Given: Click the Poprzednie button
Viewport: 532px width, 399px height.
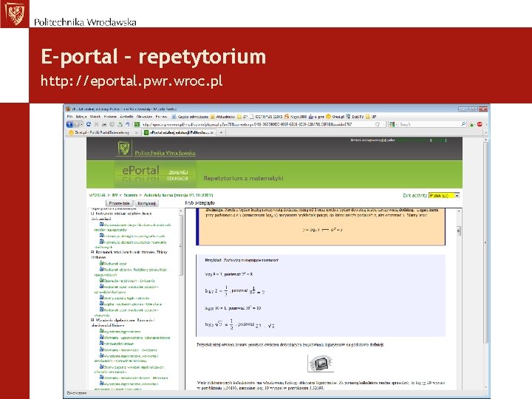Looking at the screenshot, I should [119, 203].
